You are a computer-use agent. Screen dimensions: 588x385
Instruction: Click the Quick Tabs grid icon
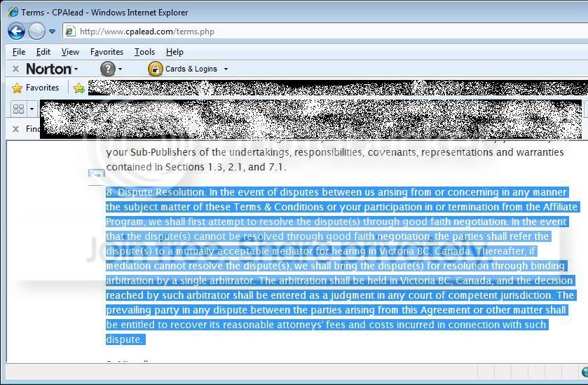pyautogui.click(x=18, y=109)
